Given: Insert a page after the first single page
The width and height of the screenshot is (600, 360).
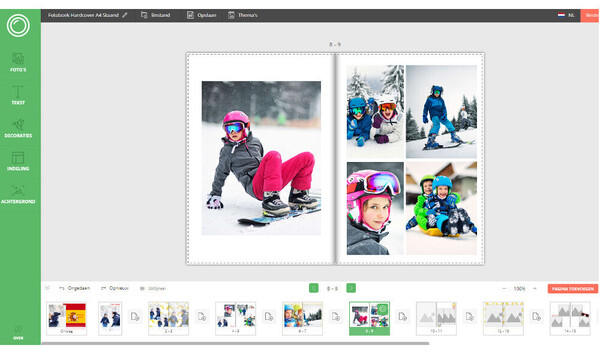Looking at the screenshot, I should 135,317.
